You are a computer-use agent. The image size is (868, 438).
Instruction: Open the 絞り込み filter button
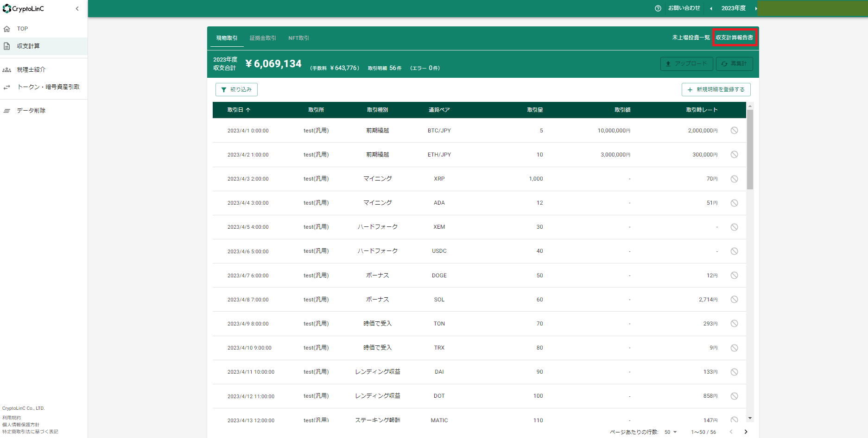click(x=236, y=90)
